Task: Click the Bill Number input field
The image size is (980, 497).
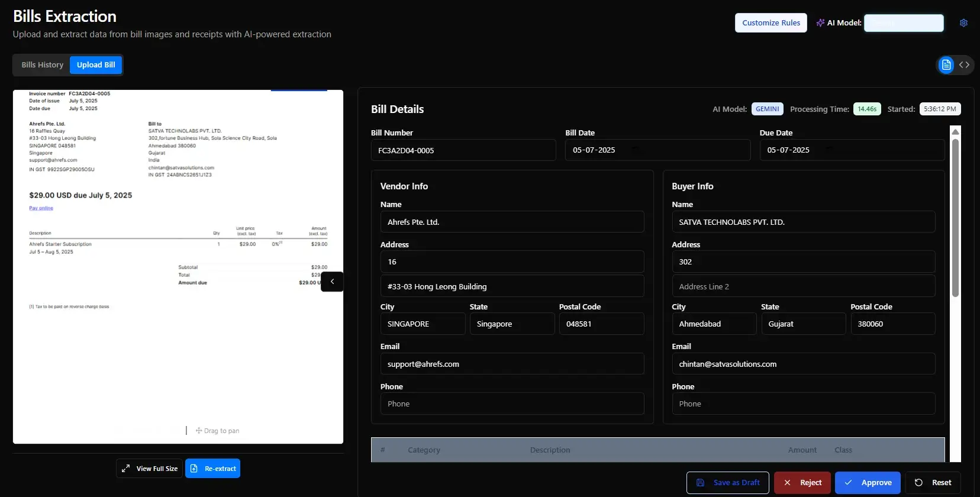Action: tap(463, 150)
